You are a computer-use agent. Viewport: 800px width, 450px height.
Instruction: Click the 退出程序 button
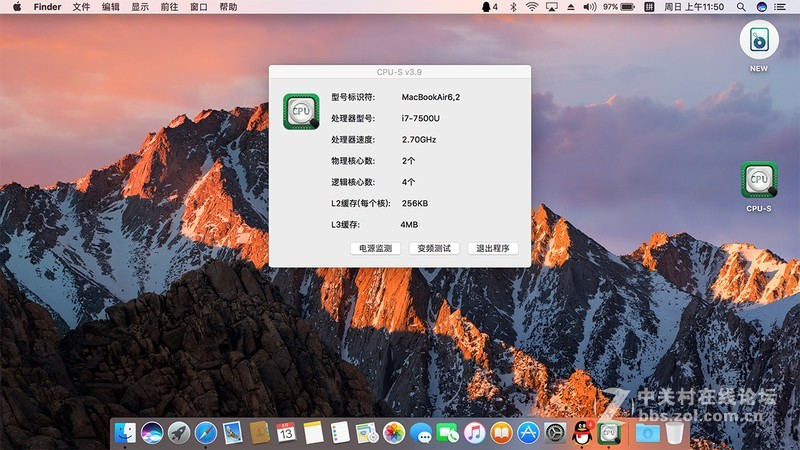click(493, 248)
